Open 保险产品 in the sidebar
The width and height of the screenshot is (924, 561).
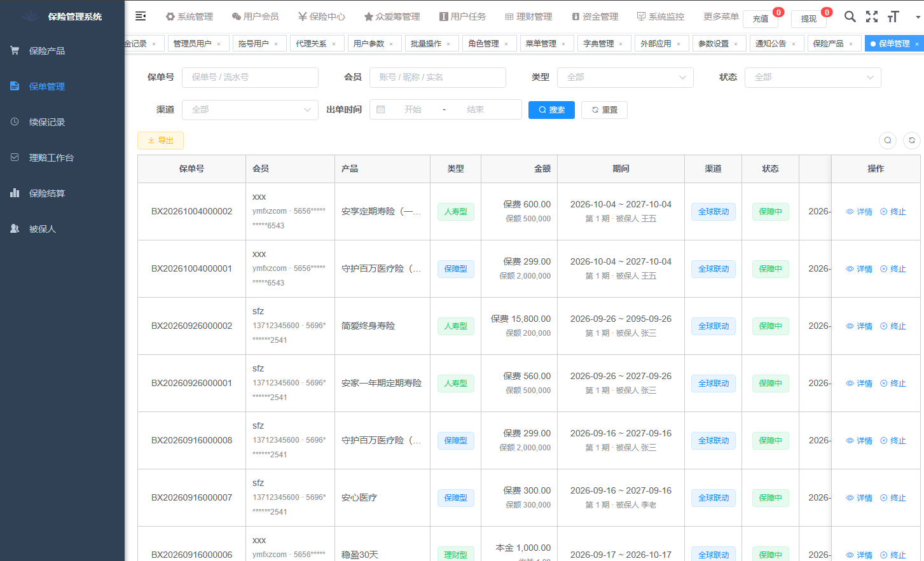[x=62, y=50]
